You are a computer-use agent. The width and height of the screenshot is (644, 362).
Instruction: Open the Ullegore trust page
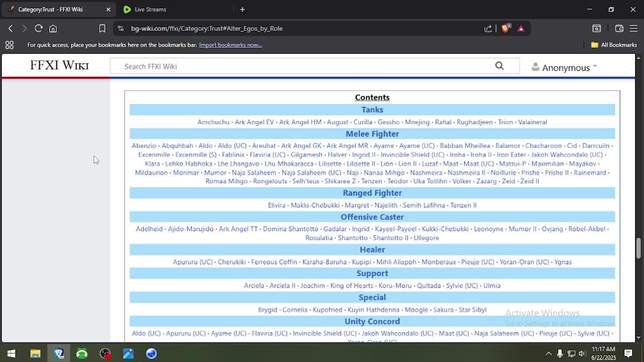[x=426, y=238]
